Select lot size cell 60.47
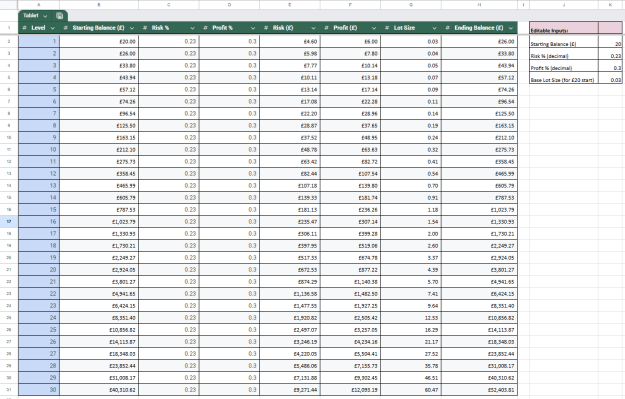Image resolution: width=625 pixels, height=399 pixels. pyautogui.click(x=411, y=389)
